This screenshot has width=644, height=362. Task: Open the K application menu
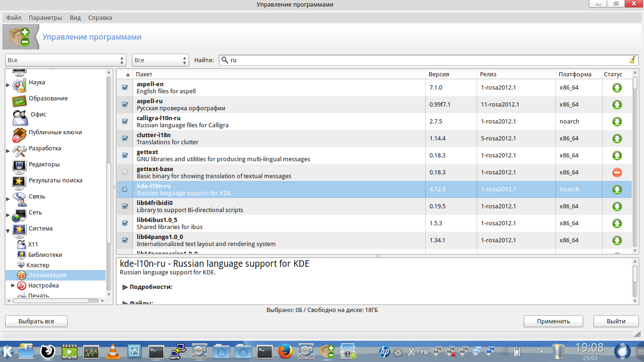pos(8,351)
